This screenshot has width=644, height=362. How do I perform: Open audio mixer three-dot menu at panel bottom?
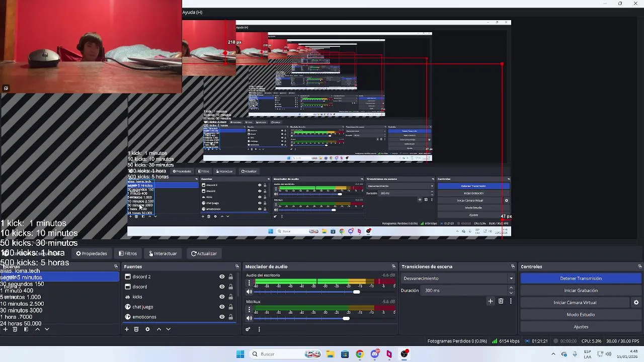click(259, 329)
